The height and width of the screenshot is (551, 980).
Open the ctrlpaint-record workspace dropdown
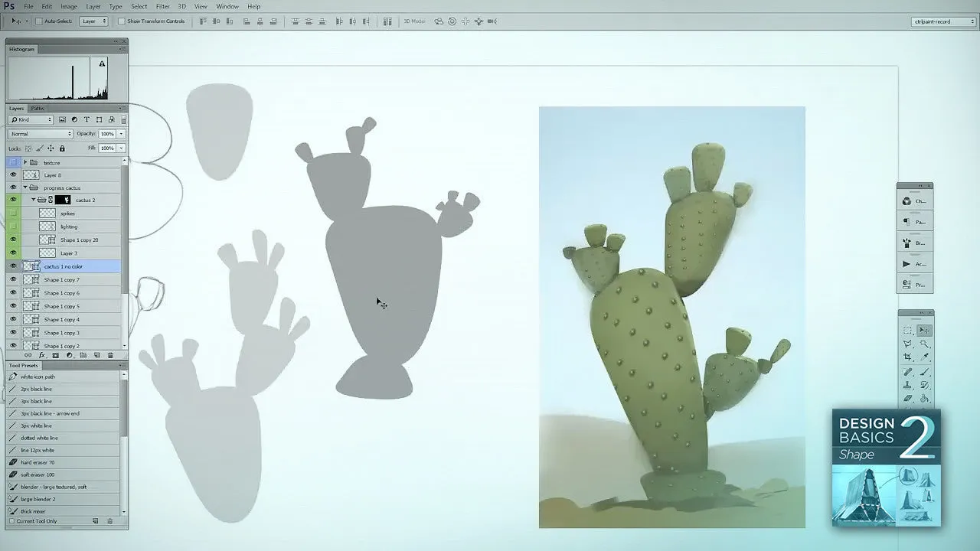(x=942, y=21)
